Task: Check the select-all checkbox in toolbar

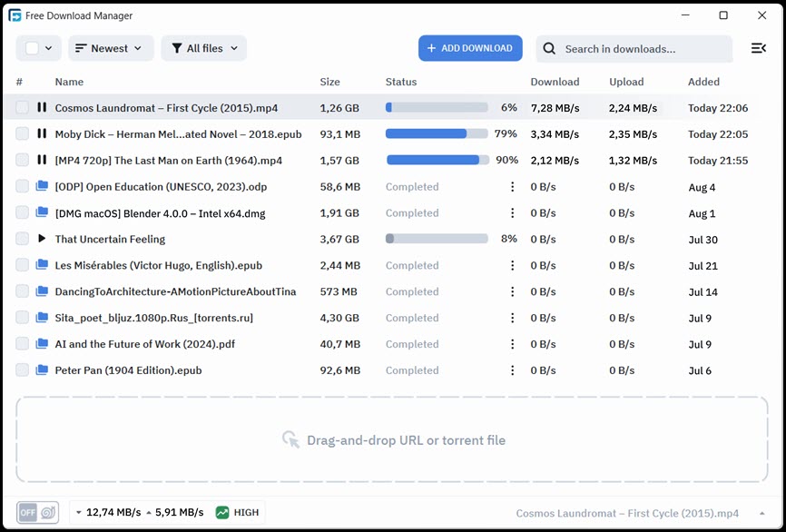Action: click(x=32, y=48)
